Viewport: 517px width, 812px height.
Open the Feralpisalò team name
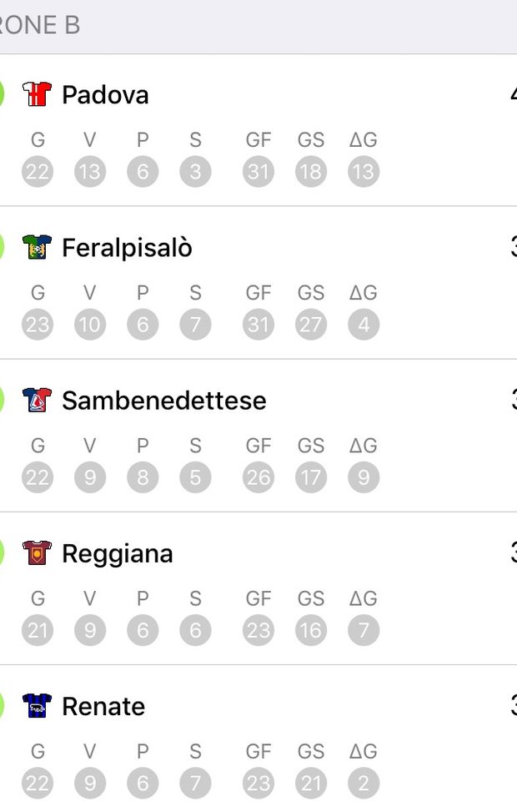(128, 248)
